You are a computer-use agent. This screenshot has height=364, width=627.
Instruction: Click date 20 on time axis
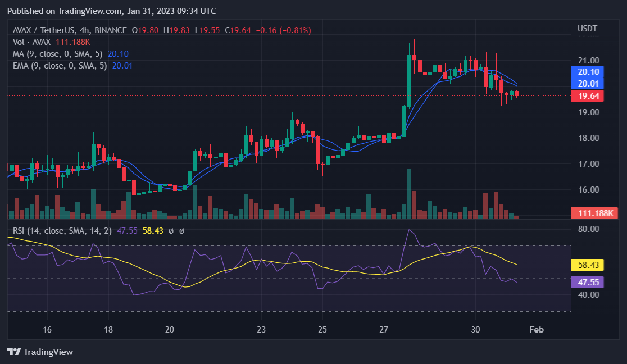pos(170,330)
